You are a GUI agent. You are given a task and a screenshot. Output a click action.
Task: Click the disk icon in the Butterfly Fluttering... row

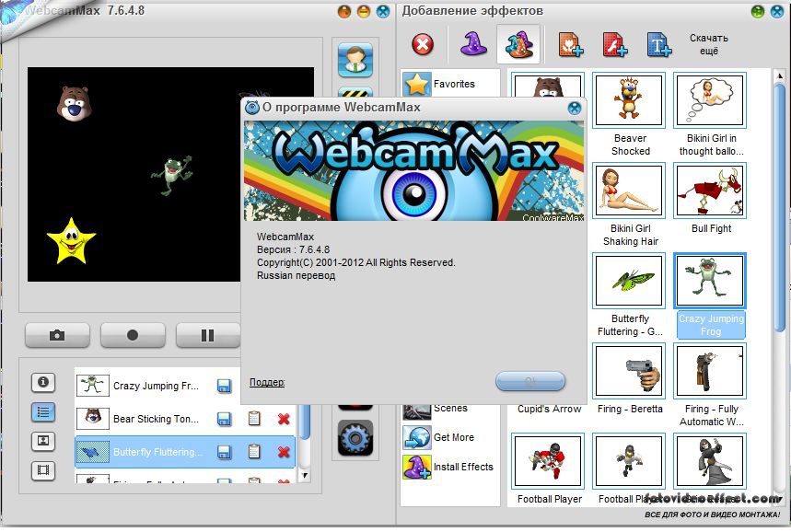click(224, 452)
